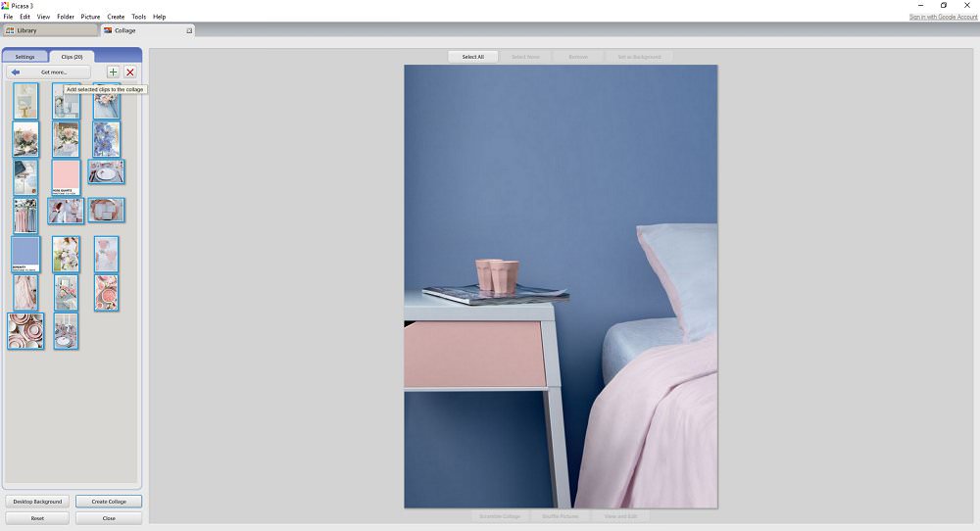Click the Desktop Background button

pos(37,502)
